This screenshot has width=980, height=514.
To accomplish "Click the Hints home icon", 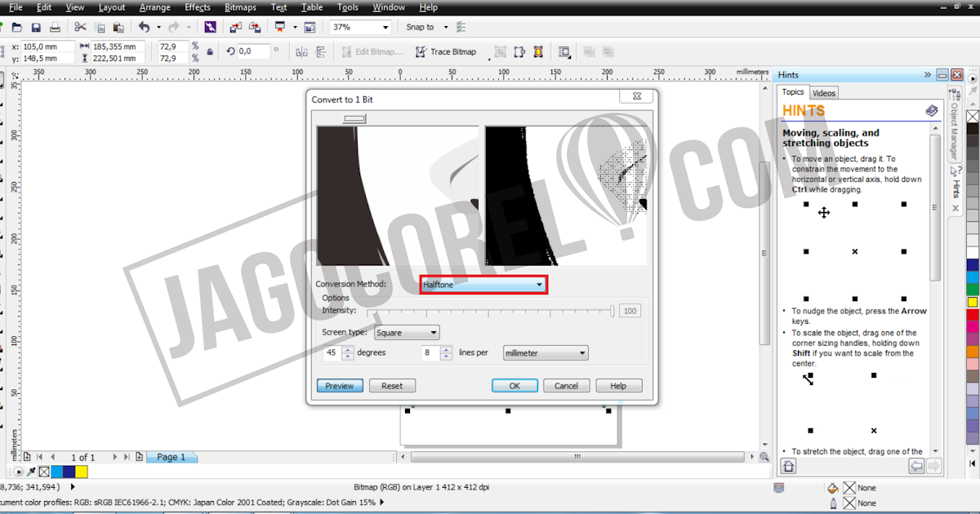I will [788, 466].
